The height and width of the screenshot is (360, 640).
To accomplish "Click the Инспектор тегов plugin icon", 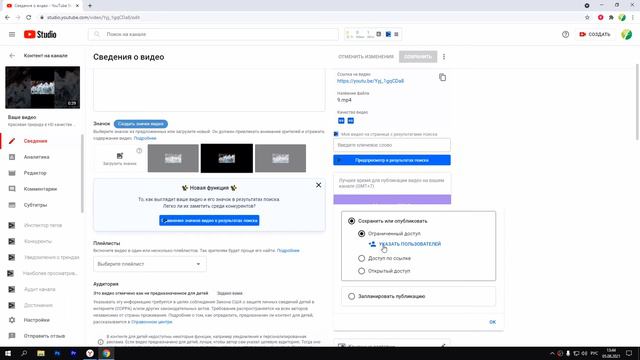I will 11,225.
